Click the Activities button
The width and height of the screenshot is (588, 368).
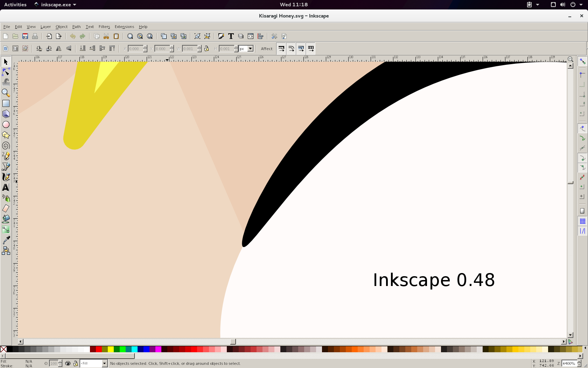tap(15, 5)
